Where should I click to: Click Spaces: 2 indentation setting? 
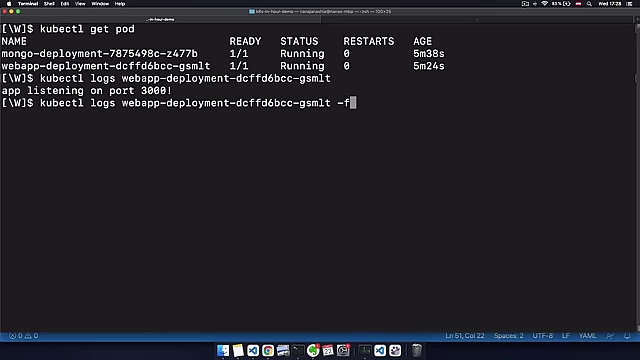click(508, 336)
